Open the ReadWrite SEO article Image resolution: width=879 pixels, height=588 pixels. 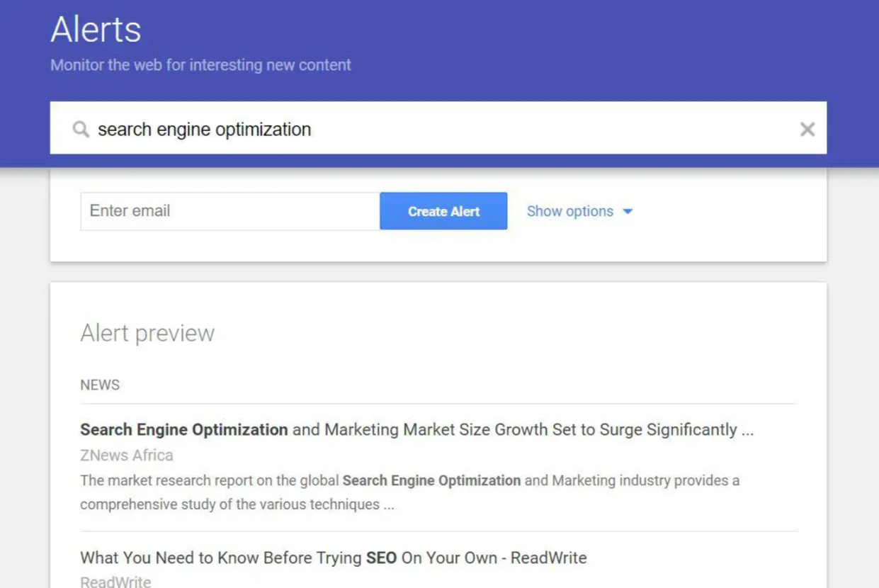coord(333,558)
